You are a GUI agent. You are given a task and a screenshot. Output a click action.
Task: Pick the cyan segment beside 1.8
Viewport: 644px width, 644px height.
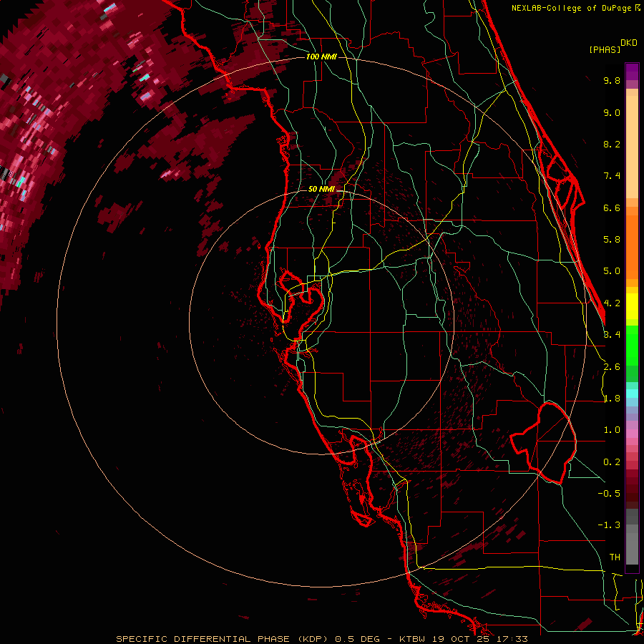(632, 394)
